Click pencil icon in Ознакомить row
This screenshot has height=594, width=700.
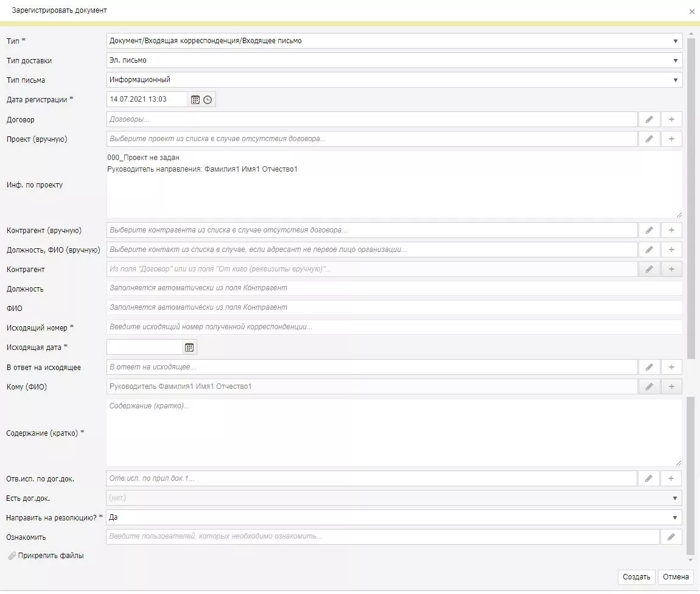click(671, 537)
